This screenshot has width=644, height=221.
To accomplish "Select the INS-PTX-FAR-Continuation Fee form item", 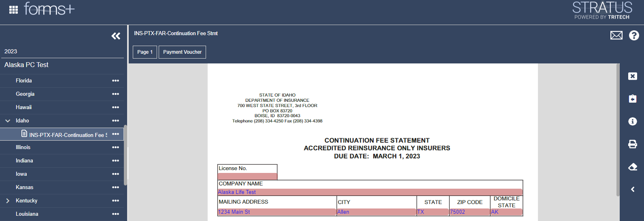I will pos(68,135).
